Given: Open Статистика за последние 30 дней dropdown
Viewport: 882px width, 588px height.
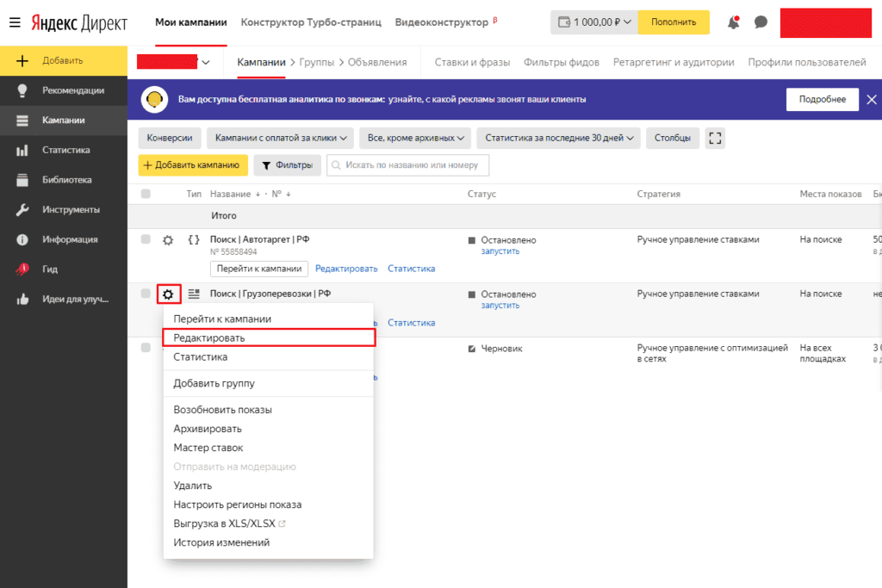Looking at the screenshot, I should [558, 138].
